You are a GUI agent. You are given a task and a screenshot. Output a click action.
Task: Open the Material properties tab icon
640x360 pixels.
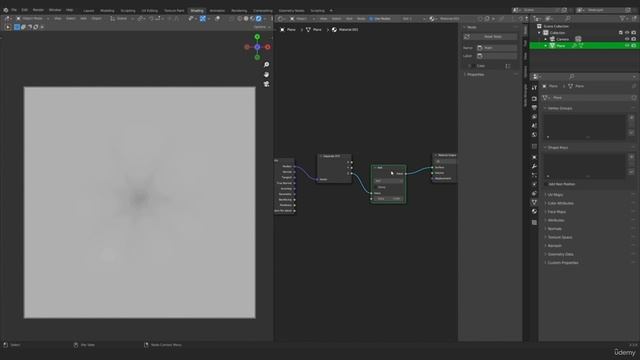click(534, 211)
